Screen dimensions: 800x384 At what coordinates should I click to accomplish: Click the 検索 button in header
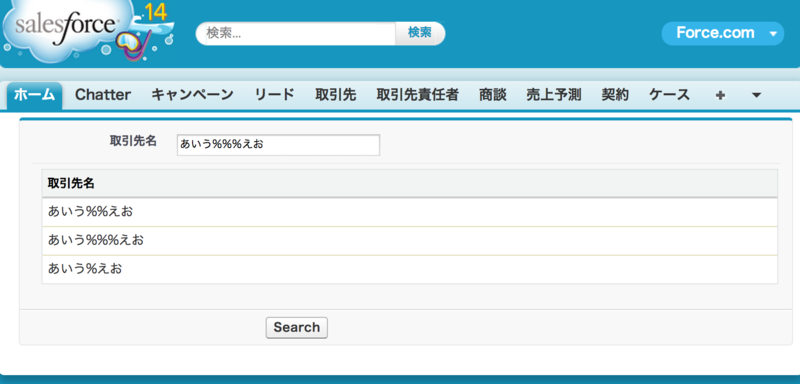pos(419,33)
